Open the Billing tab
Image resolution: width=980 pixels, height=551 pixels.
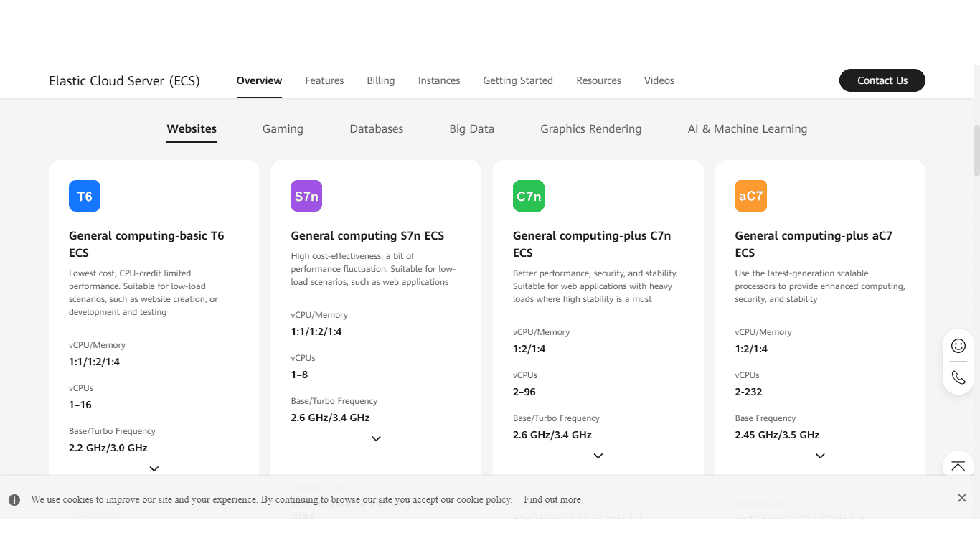(x=381, y=80)
